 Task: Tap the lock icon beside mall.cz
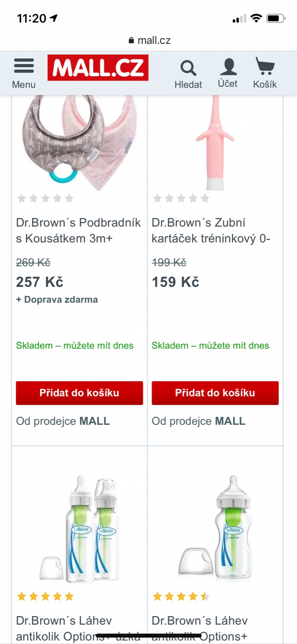click(131, 40)
